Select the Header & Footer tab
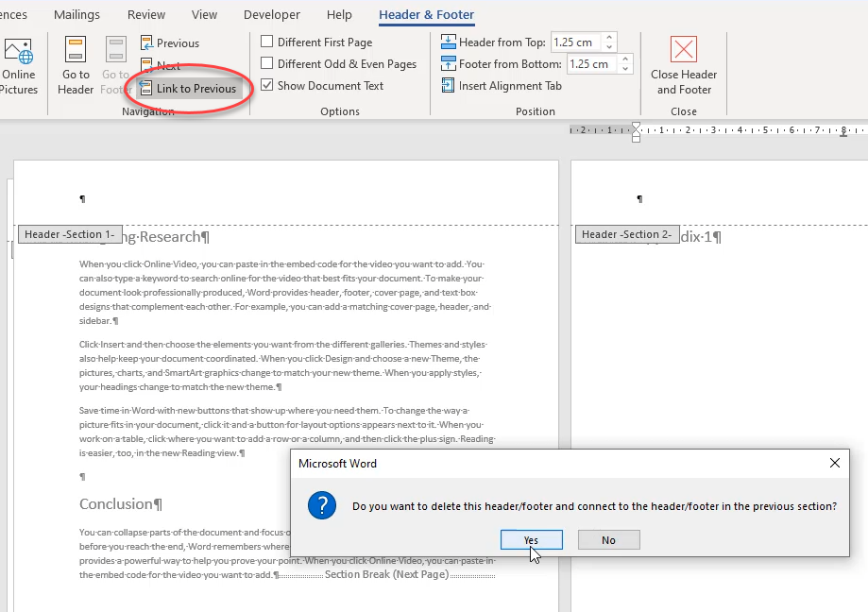 point(426,15)
